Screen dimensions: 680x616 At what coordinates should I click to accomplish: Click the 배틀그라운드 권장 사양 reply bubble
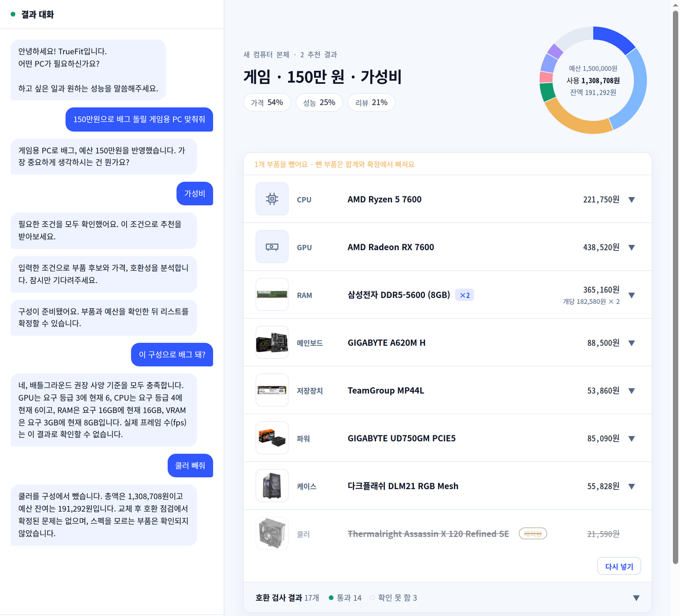click(104, 410)
